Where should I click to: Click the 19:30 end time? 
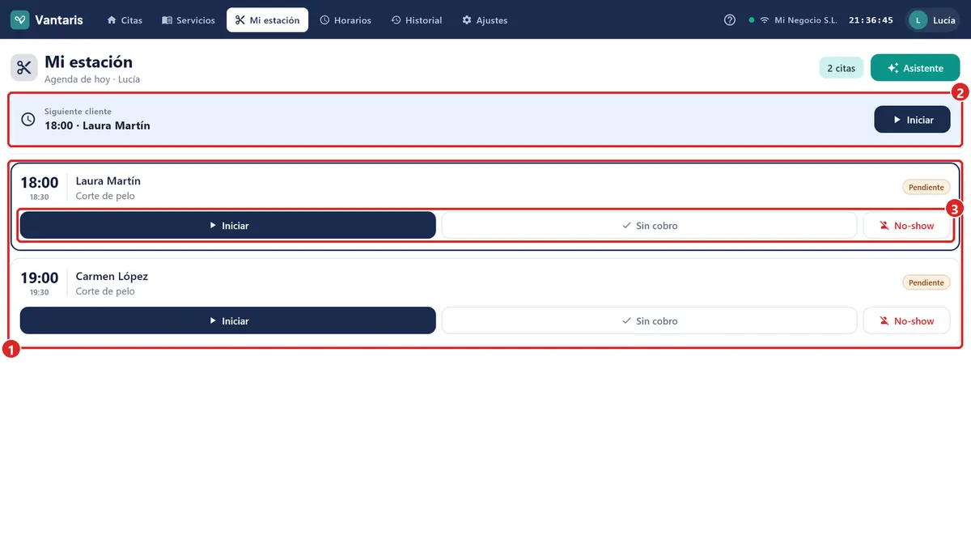(x=40, y=292)
